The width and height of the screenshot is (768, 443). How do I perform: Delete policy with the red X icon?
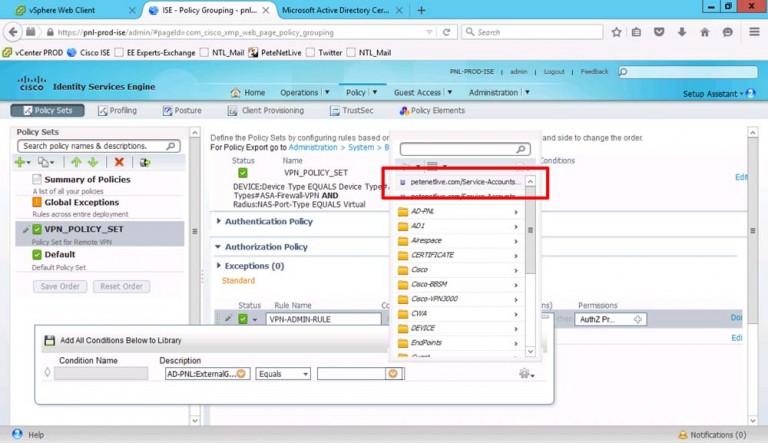(x=119, y=162)
